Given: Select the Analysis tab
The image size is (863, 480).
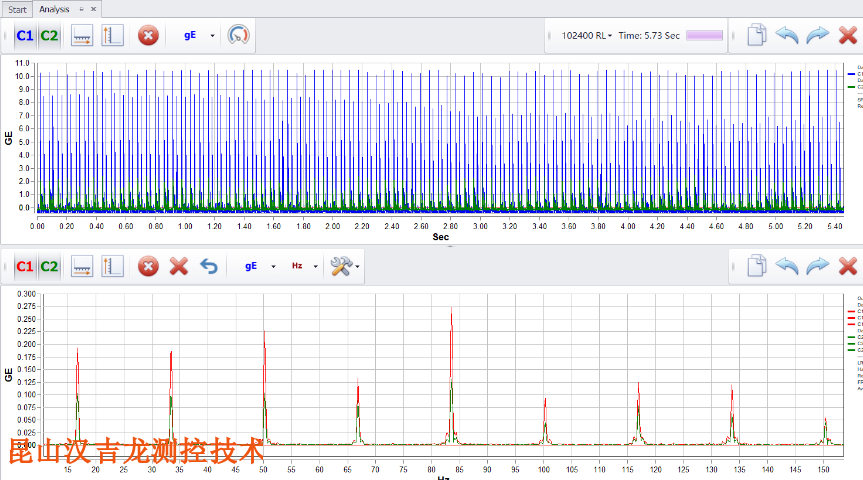Looking at the screenshot, I should (x=54, y=9).
